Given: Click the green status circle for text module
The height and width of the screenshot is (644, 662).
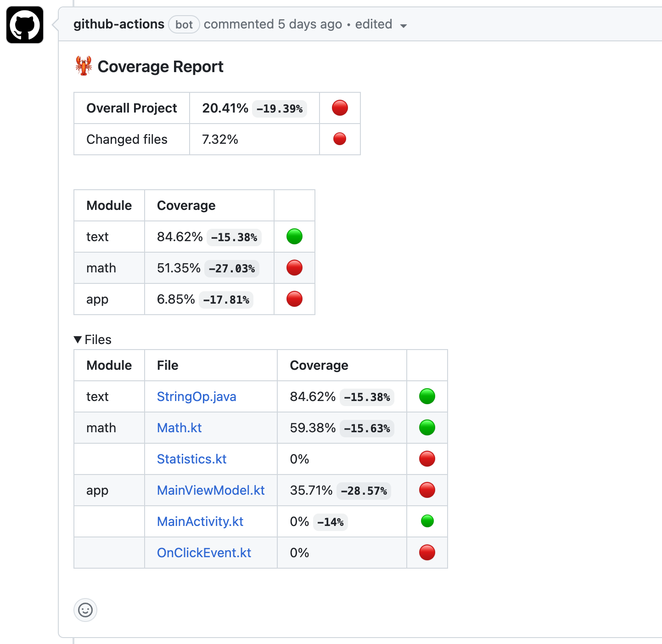Looking at the screenshot, I should point(294,237).
